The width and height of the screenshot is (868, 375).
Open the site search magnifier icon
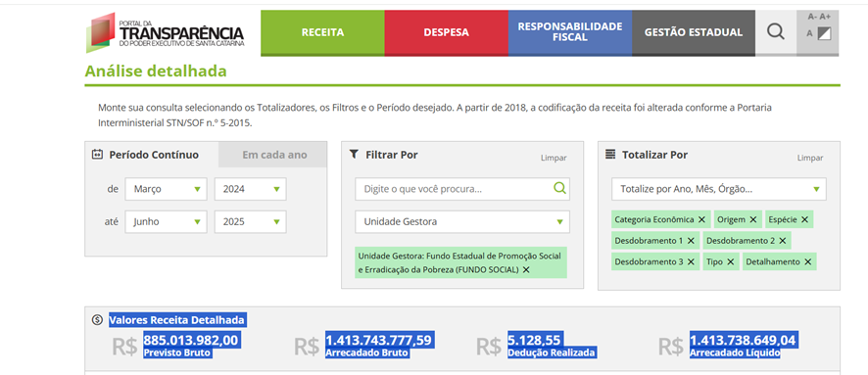pos(776,32)
